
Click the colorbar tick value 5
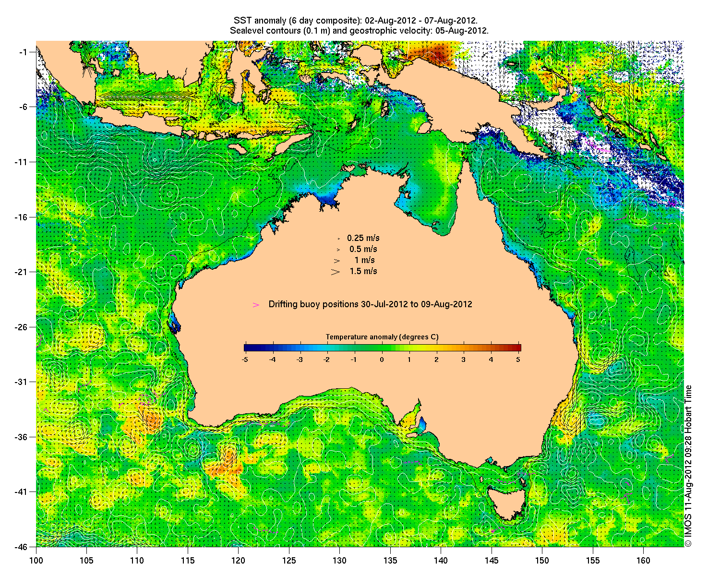(x=518, y=360)
